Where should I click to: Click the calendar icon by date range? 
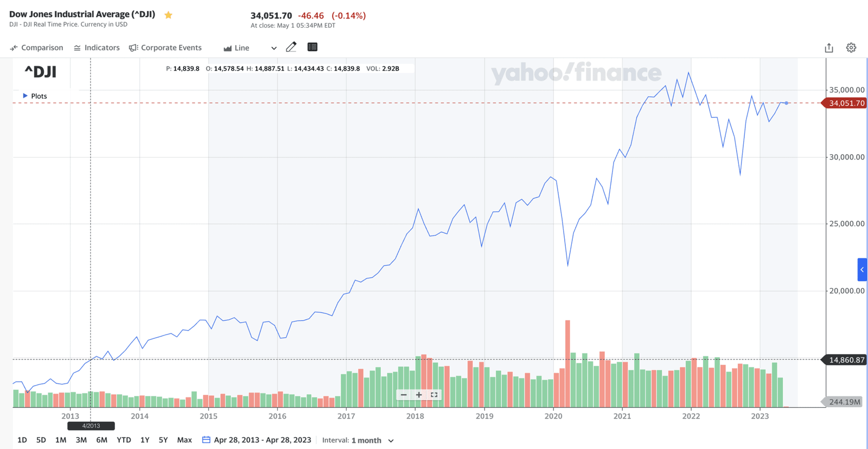(x=206, y=440)
